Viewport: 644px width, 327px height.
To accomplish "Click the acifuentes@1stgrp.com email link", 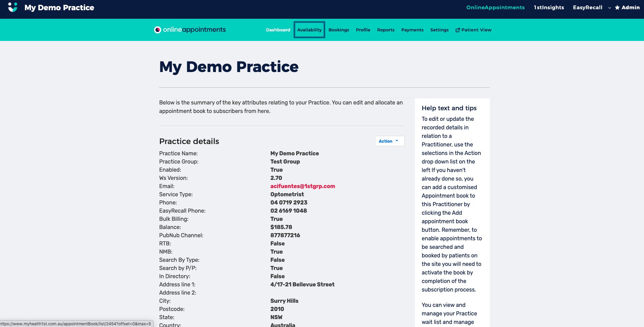I will coord(302,186).
